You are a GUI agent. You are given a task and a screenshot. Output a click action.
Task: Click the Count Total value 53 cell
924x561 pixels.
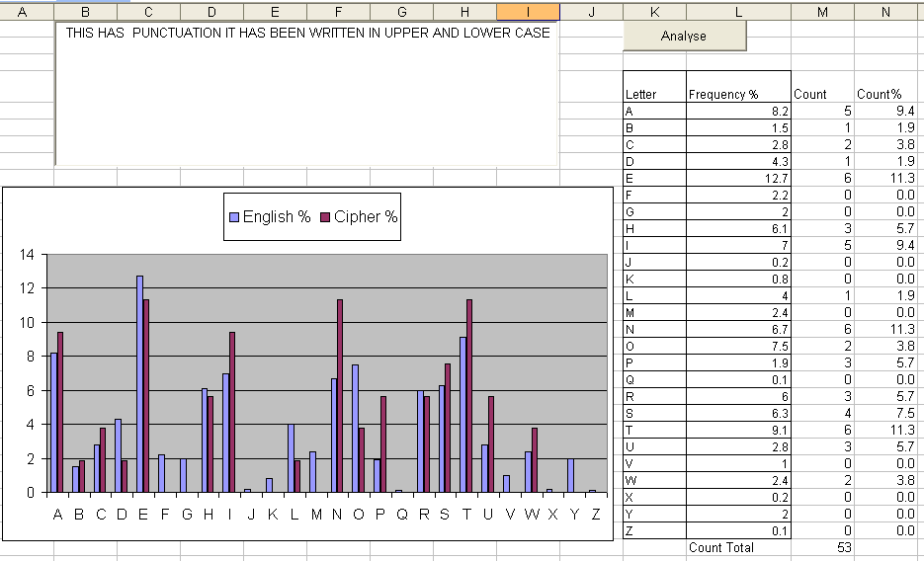pos(822,547)
